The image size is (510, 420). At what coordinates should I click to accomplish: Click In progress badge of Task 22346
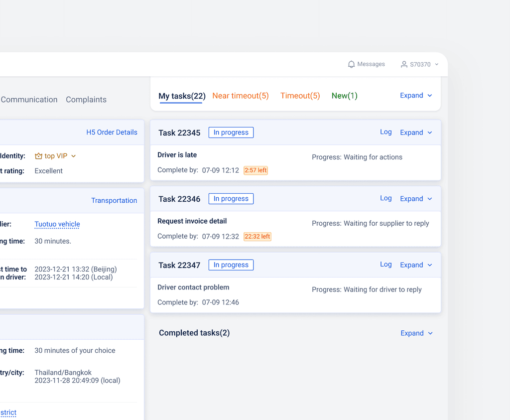[231, 199]
